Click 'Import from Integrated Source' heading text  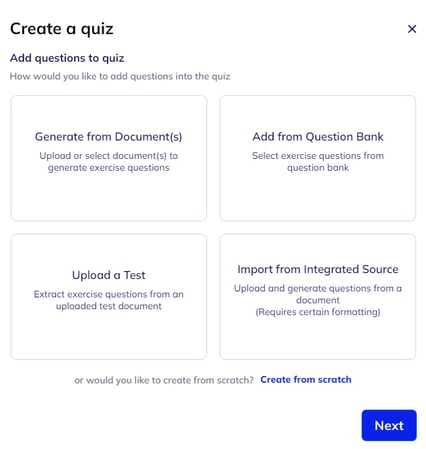[318, 269]
